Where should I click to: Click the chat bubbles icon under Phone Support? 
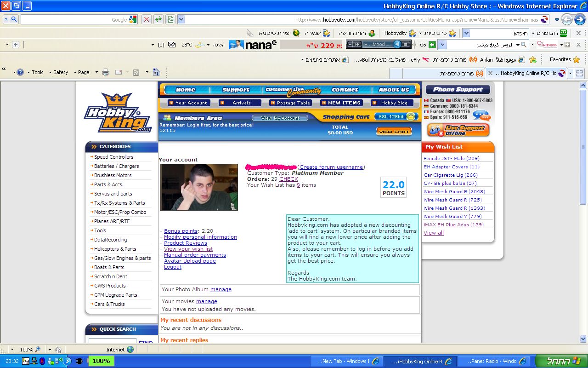[481, 115]
